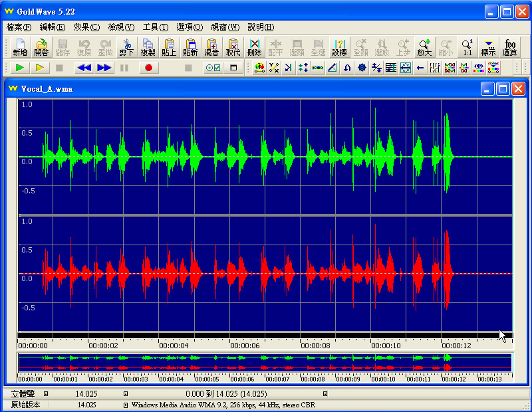Mix clipboard audio using 混音
Screen dimensions: 532x412
(x=211, y=47)
